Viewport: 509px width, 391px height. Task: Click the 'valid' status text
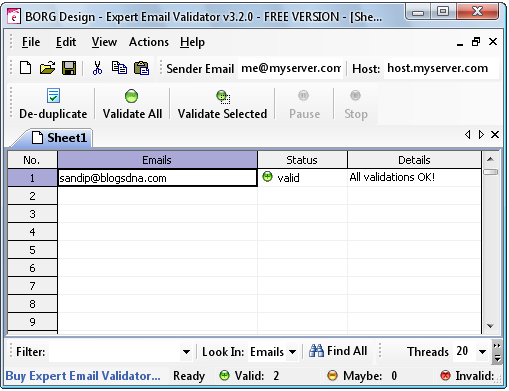click(x=288, y=178)
